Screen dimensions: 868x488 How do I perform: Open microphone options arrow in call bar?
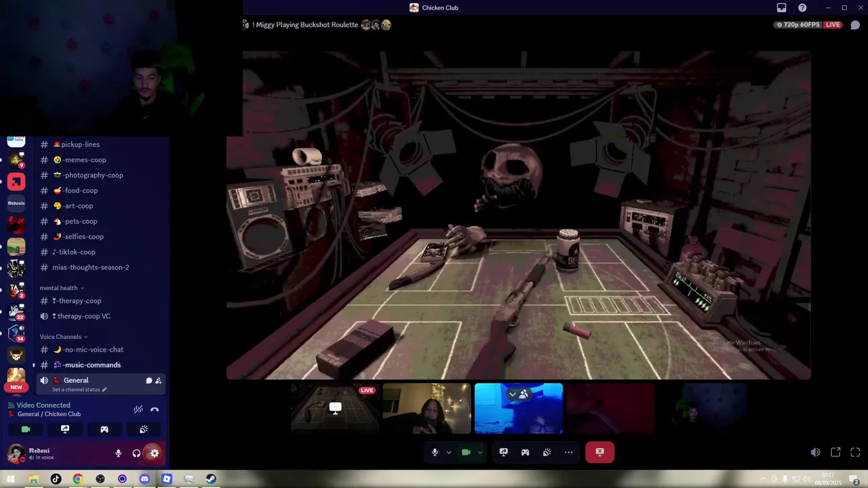coord(449,452)
